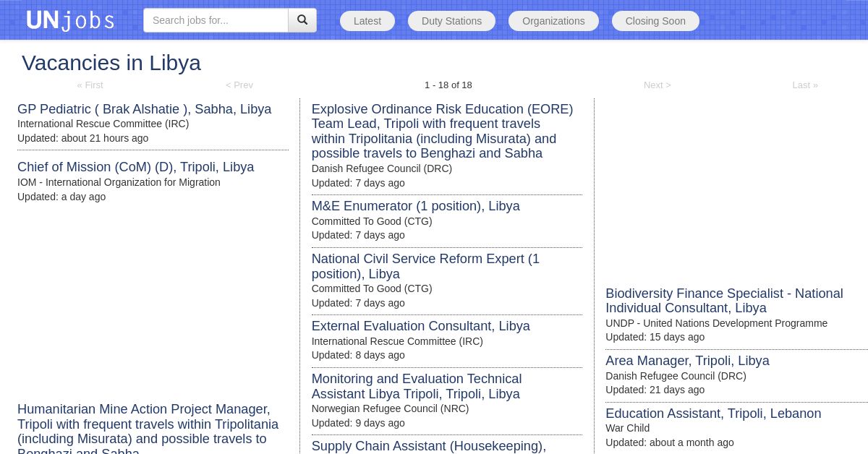Go to the < Prev page link
The image size is (868, 454).
coord(239,85)
